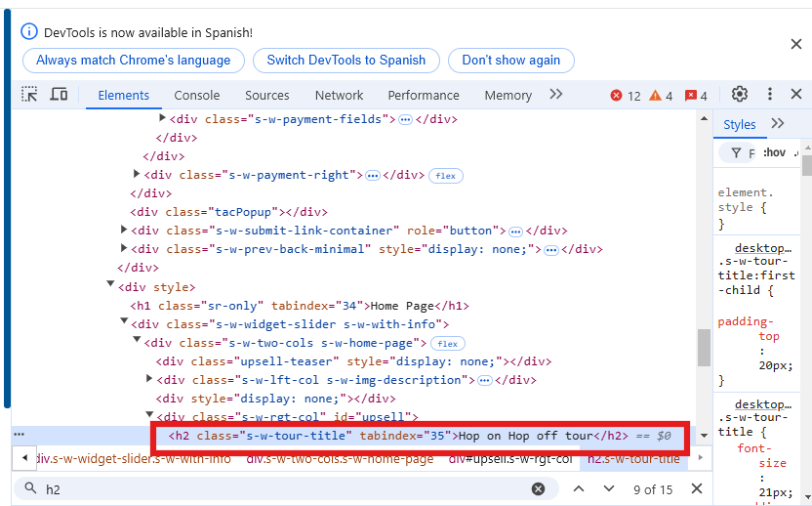Open DevTools settings gear
Viewport: 812px width, 506px height.
pos(740,95)
